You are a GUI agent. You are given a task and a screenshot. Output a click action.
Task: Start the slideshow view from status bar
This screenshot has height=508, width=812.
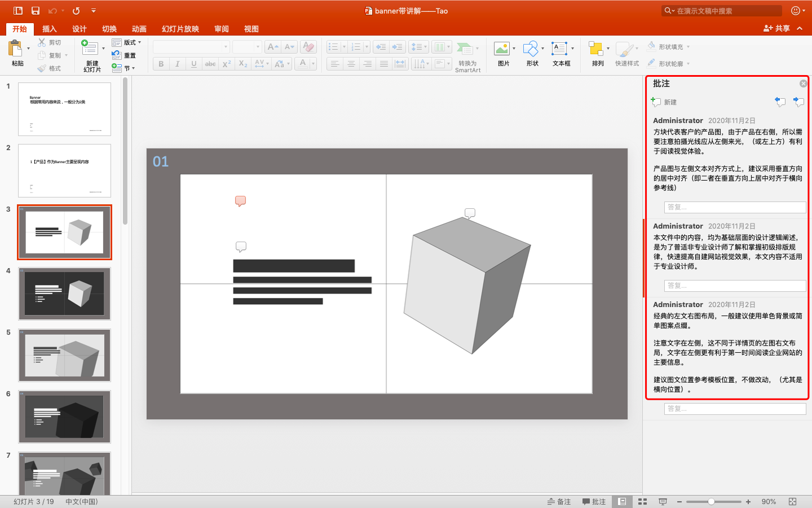663,502
